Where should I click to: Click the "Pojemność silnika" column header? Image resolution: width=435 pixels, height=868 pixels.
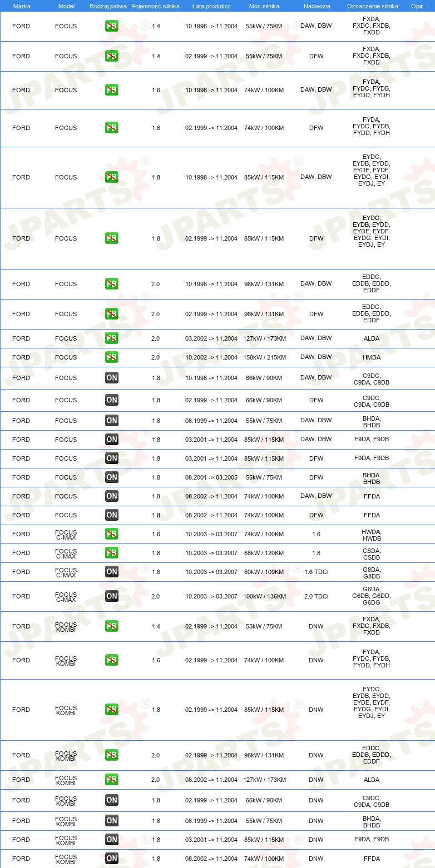coord(155,6)
